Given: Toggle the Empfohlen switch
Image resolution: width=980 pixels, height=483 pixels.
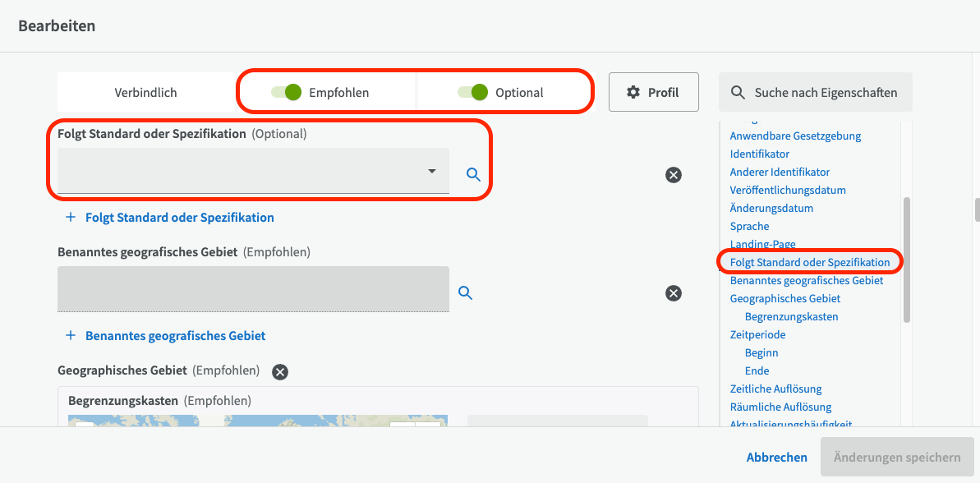Looking at the screenshot, I should (288, 92).
